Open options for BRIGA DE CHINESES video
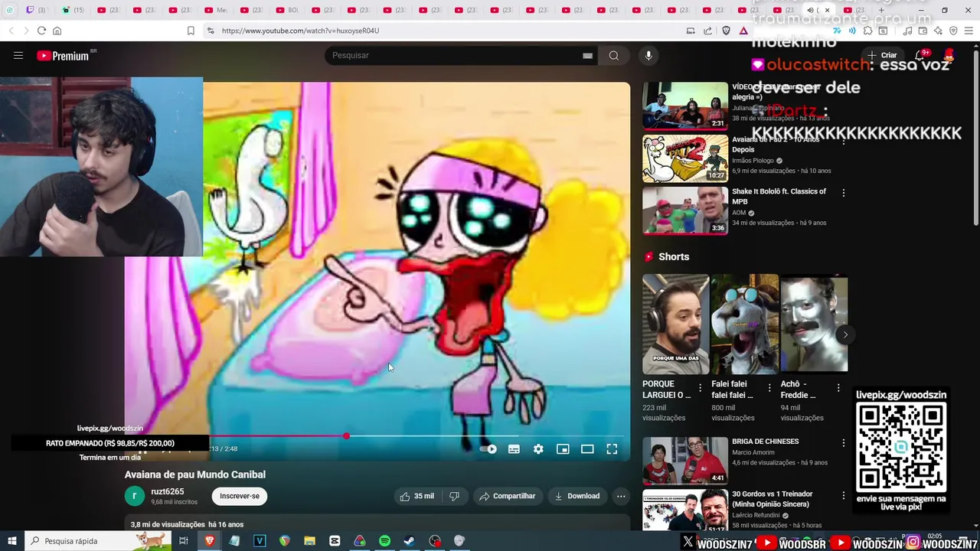Image resolution: width=980 pixels, height=551 pixels. pyautogui.click(x=843, y=443)
